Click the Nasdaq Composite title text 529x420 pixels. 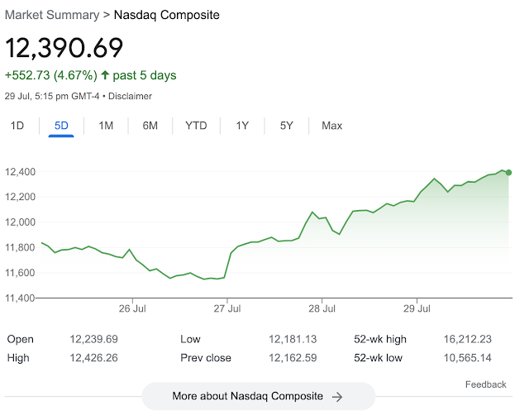166,15
